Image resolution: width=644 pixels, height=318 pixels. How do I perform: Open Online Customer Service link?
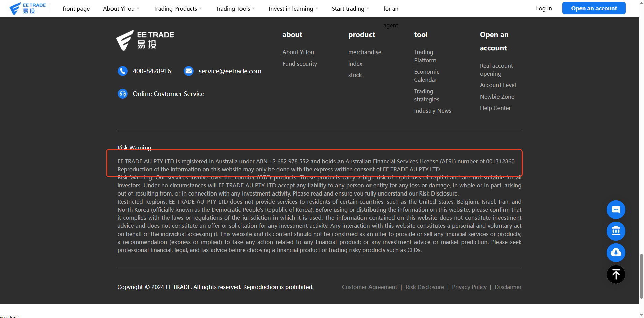168,94
